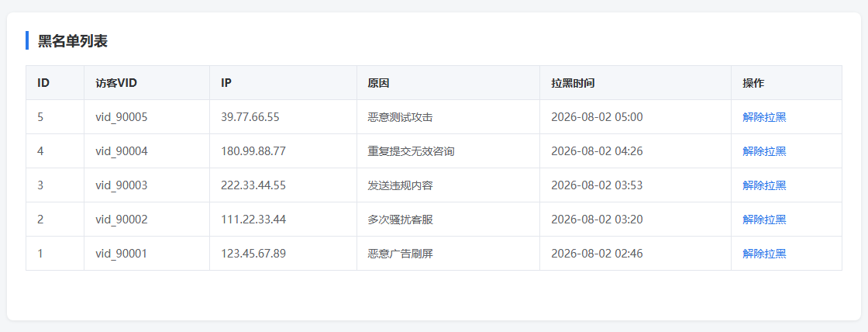
Task: Click 解除拉黑 for IP 111.22.33.44
Action: (x=764, y=220)
